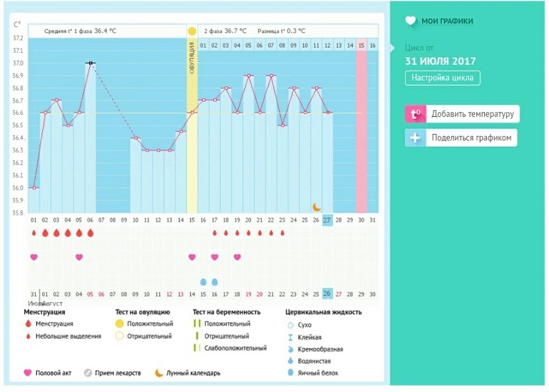
Task: Click the t° temperature icon
Action: click(x=416, y=114)
